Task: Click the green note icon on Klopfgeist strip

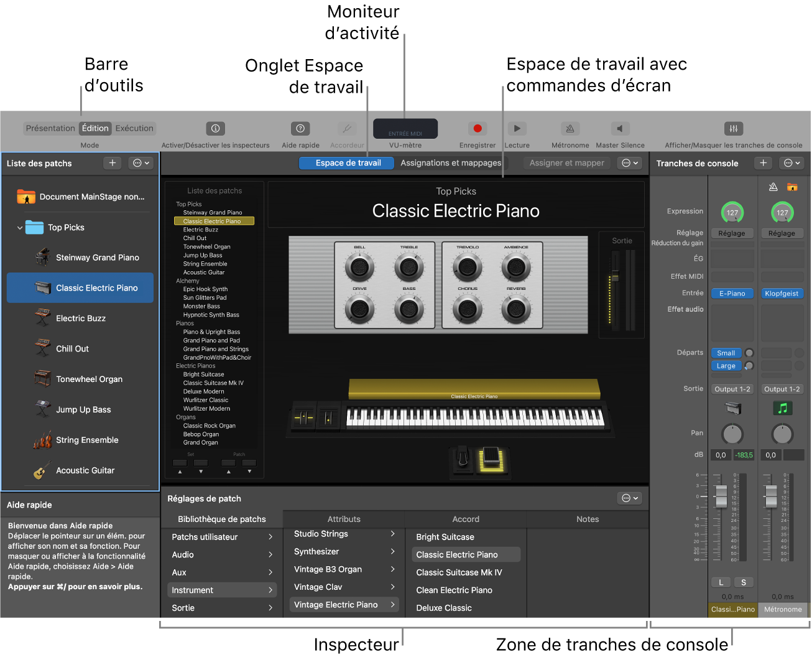Action: click(x=782, y=408)
